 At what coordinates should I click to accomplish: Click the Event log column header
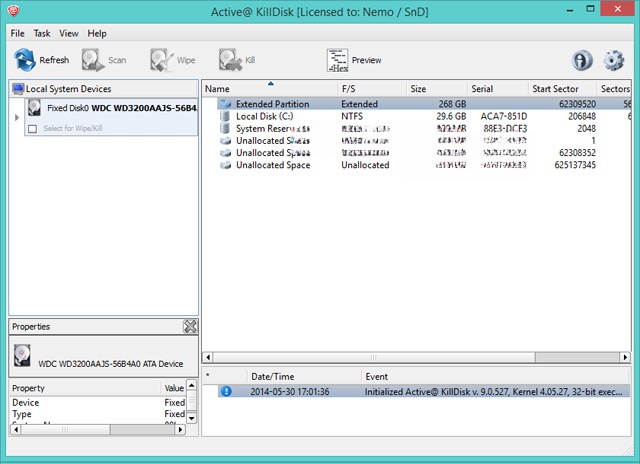496,376
